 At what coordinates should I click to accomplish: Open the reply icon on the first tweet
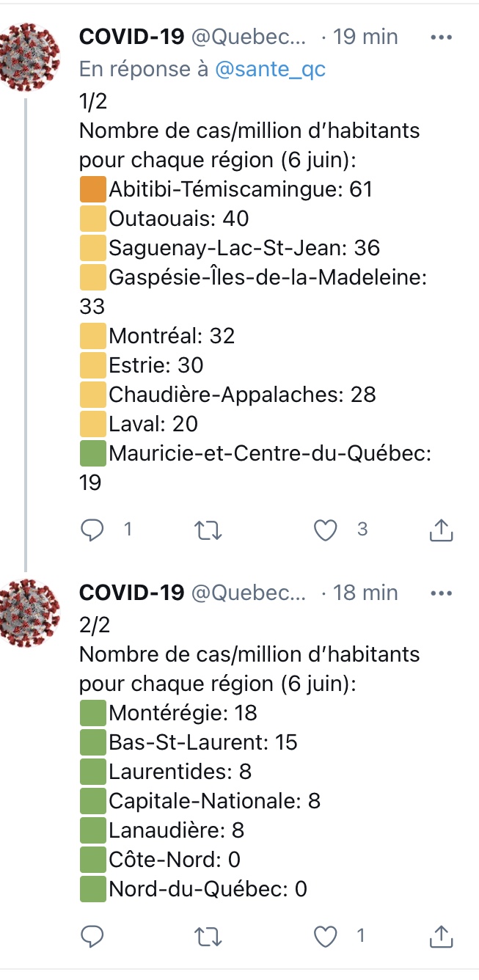point(92,530)
